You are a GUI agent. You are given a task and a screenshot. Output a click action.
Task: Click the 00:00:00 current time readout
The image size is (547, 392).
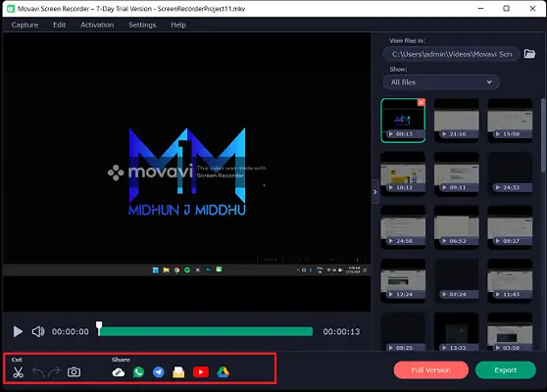pos(71,331)
